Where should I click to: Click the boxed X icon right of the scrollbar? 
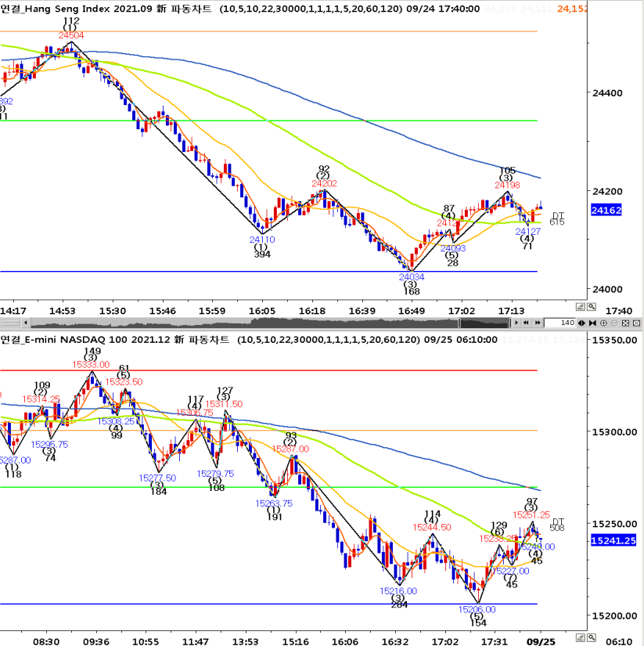click(636, 323)
